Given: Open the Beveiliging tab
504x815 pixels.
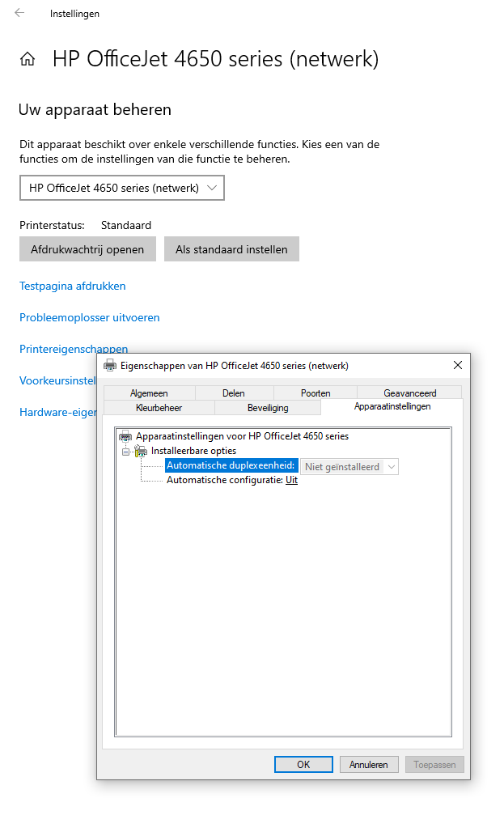Looking at the screenshot, I should [268, 408].
